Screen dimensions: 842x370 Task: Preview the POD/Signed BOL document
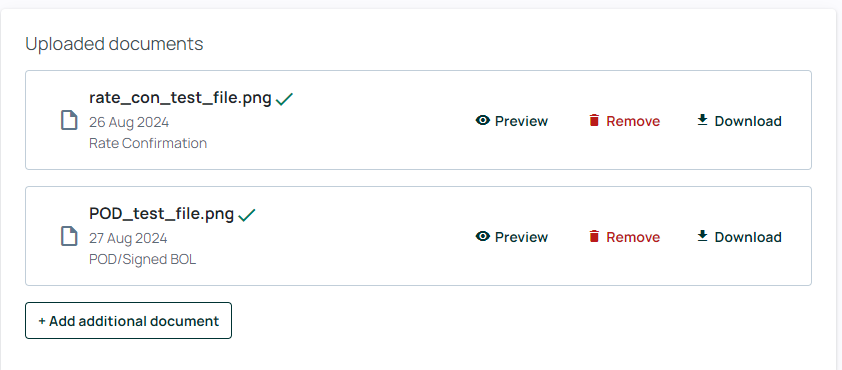pyautogui.click(x=512, y=237)
